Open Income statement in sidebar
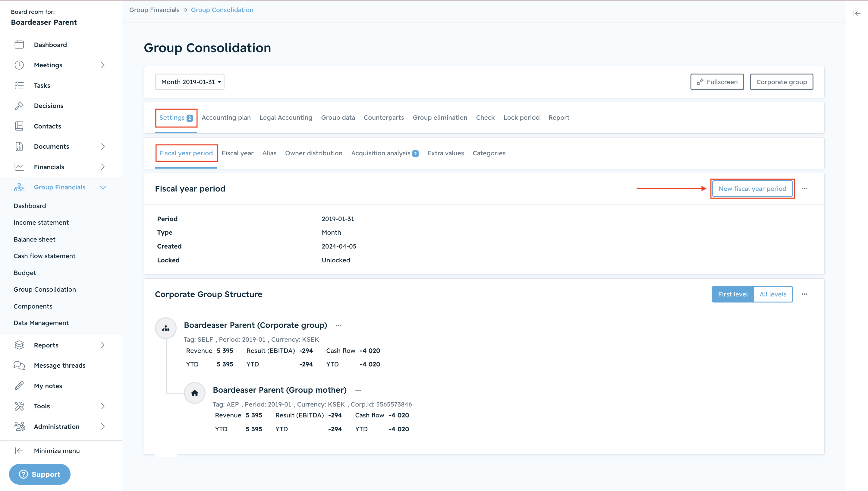 [x=41, y=223]
